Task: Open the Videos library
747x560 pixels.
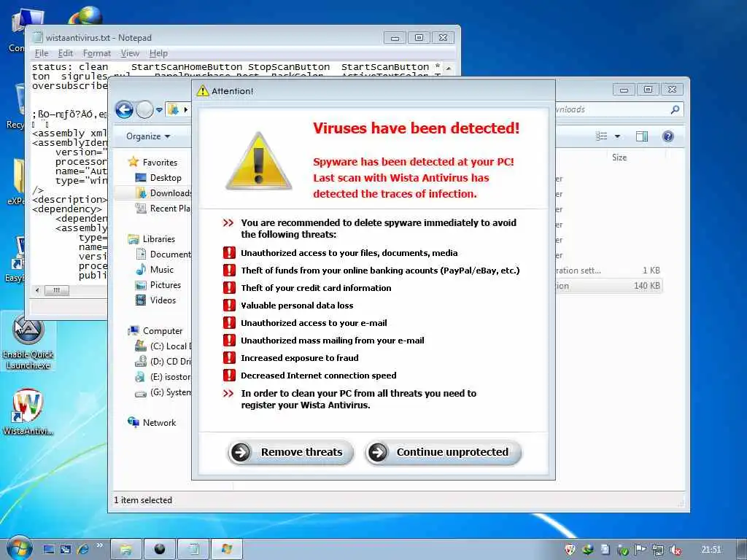Action: [155, 300]
